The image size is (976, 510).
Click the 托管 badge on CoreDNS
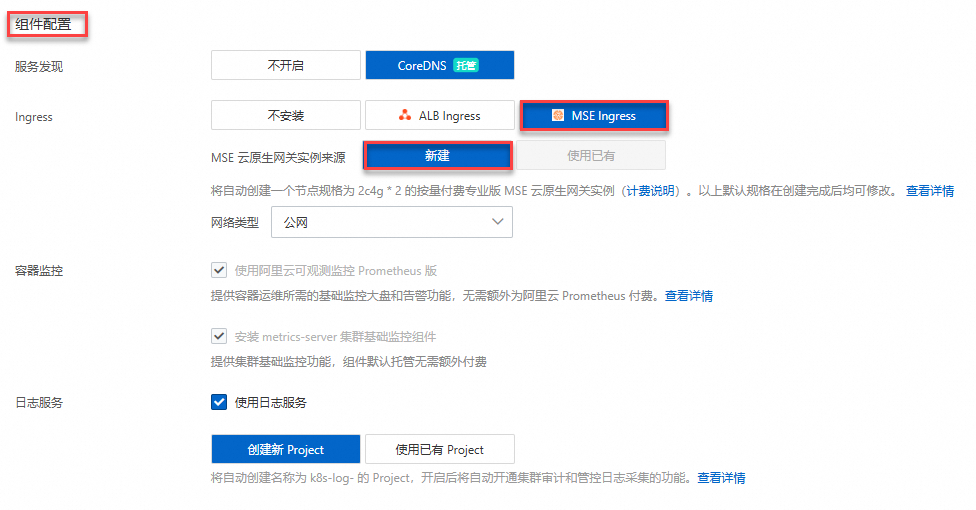coord(466,65)
